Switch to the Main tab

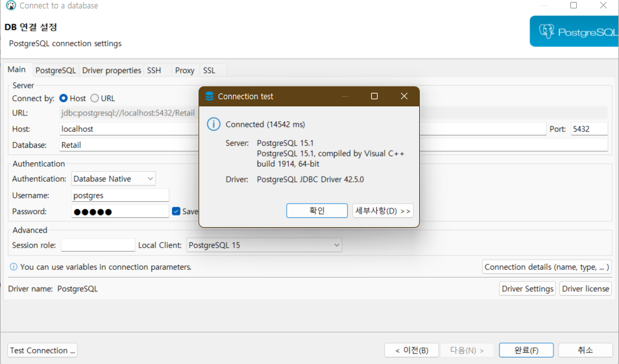[17, 69]
